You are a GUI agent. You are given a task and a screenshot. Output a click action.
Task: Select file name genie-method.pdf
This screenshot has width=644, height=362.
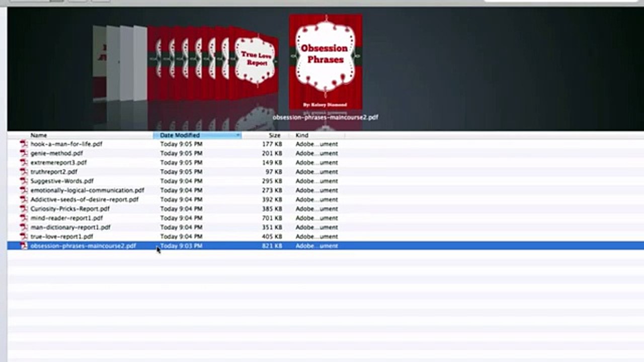coord(57,153)
